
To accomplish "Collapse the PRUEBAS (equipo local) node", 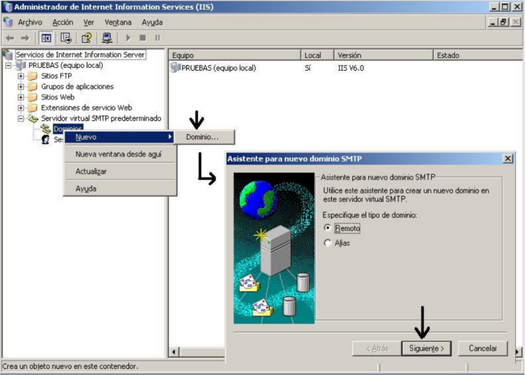I will click(x=8, y=65).
